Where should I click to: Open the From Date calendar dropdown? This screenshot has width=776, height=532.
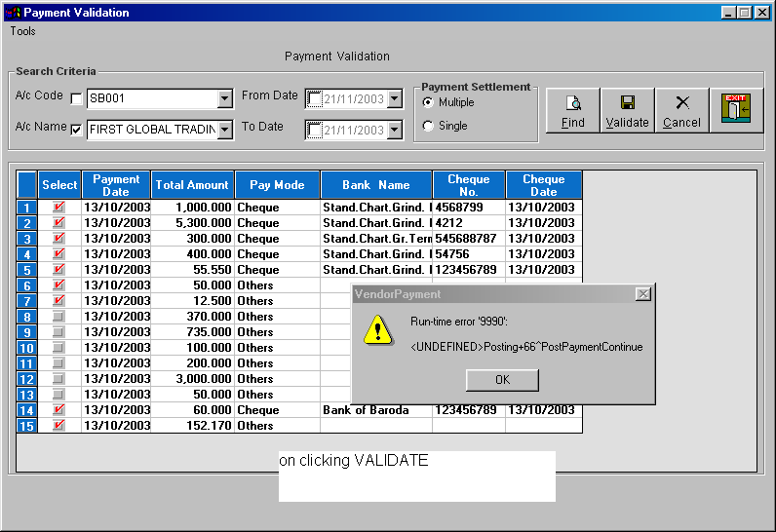[x=395, y=98]
